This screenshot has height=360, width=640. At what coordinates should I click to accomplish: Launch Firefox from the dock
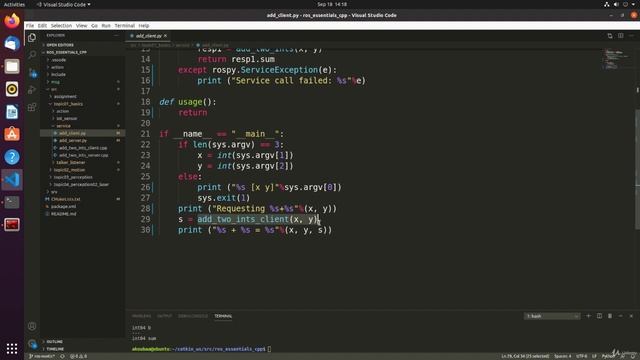click(12, 21)
